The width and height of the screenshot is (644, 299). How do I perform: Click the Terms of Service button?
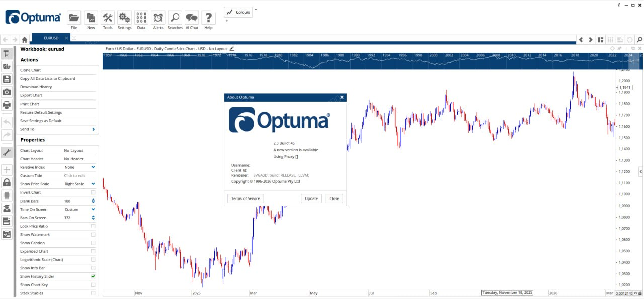click(246, 198)
